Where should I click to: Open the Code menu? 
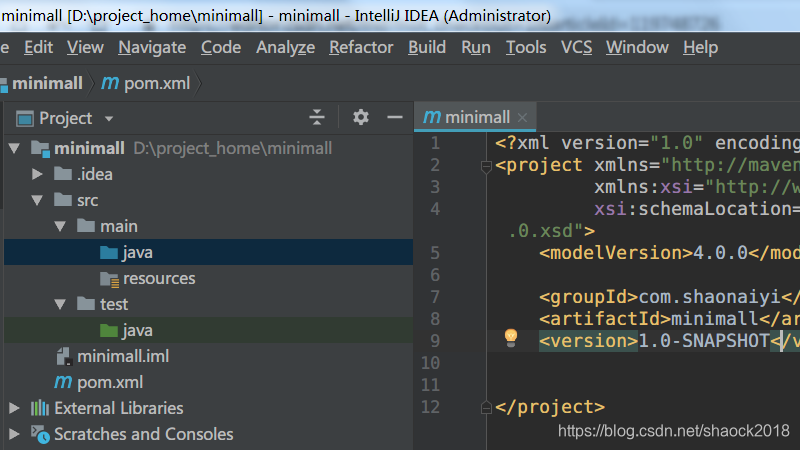point(221,47)
